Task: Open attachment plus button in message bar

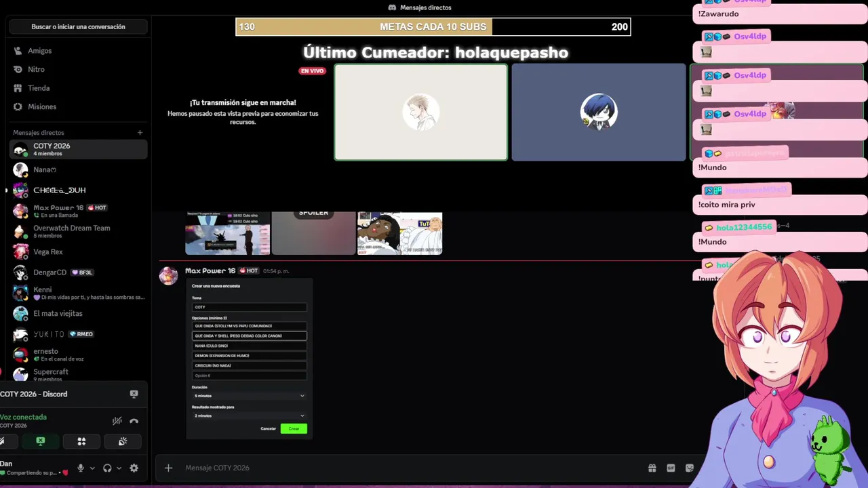Action: [169, 468]
